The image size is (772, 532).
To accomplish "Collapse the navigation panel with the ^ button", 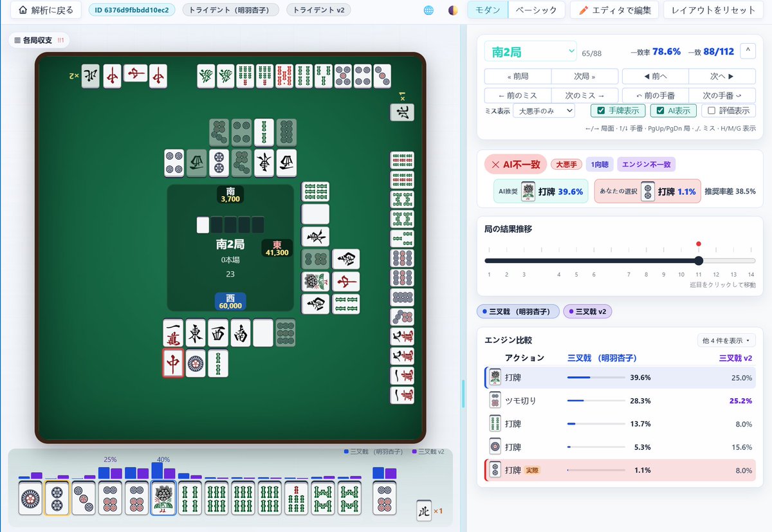I will (x=748, y=51).
